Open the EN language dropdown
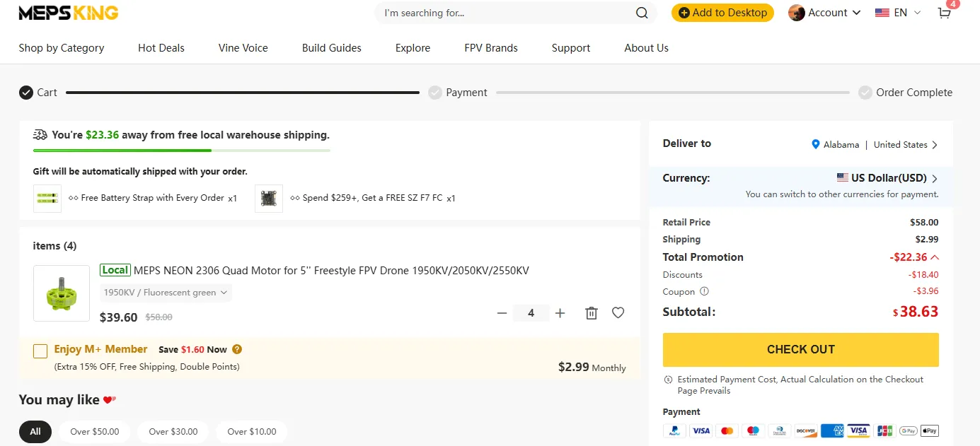Screen dimensions: 980x446 pos(898,13)
